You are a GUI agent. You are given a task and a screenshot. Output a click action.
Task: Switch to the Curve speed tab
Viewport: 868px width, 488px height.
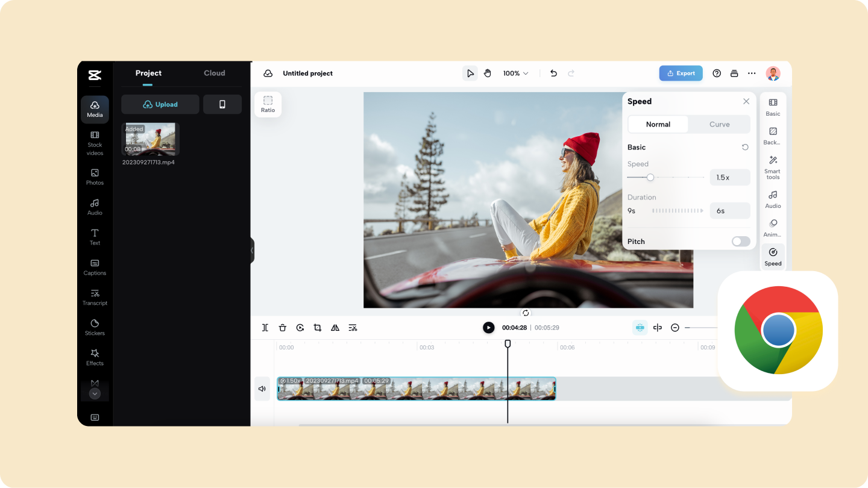(x=720, y=124)
